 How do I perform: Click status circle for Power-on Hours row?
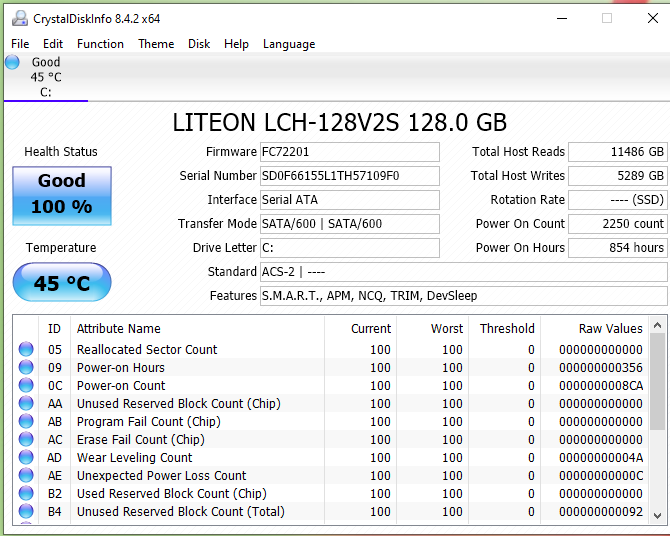tap(26, 367)
